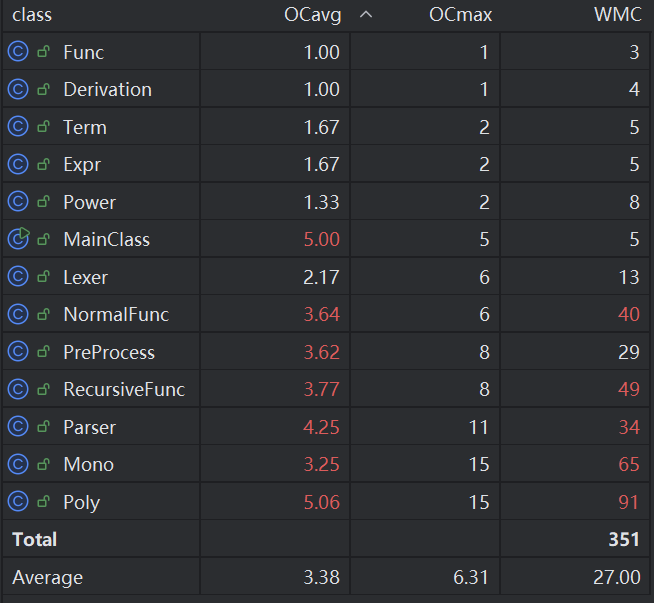The width and height of the screenshot is (654, 603).
Task: Sort the table by OCavg header
Action: point(312,15)
